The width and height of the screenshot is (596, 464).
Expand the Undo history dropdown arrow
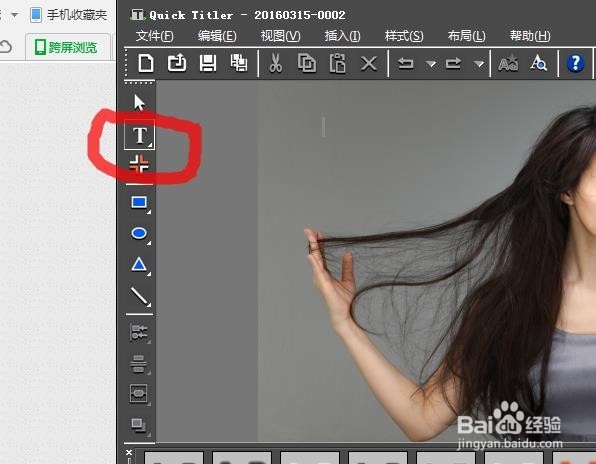[431, 63]
